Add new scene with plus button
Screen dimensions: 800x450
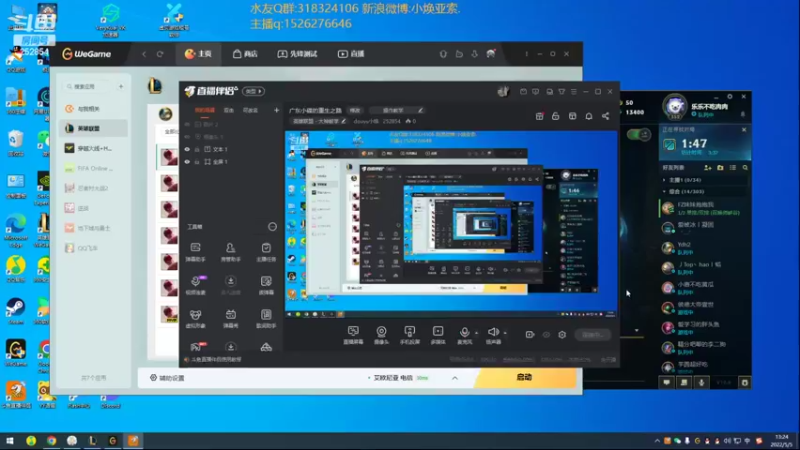pyautogui.click(x=277, y=110)
